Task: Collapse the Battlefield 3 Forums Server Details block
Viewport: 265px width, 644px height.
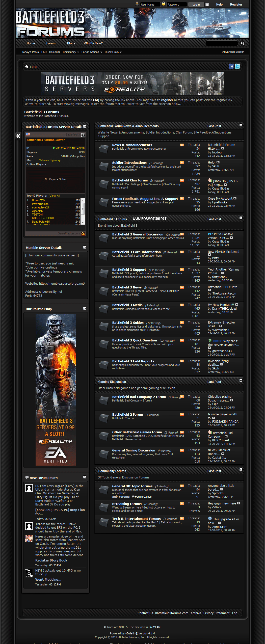Action: 85,126
